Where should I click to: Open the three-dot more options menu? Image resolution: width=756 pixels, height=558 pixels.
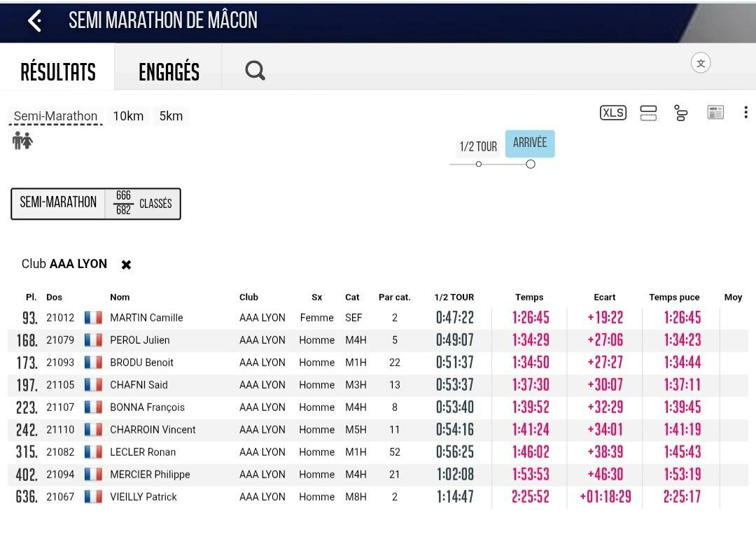[x=746, y=113]
